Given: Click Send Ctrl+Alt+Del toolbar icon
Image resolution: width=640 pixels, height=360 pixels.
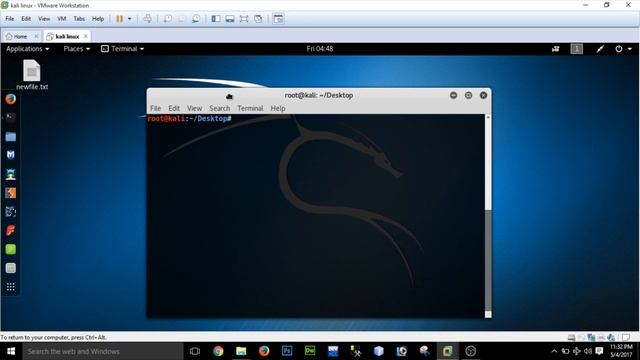Looking at the screenshot, I should (147, 19).
